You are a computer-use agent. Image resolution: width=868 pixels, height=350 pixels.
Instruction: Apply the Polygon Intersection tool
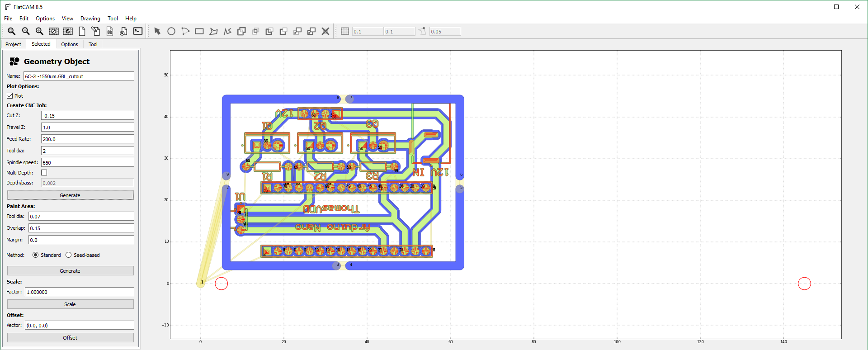255,31
